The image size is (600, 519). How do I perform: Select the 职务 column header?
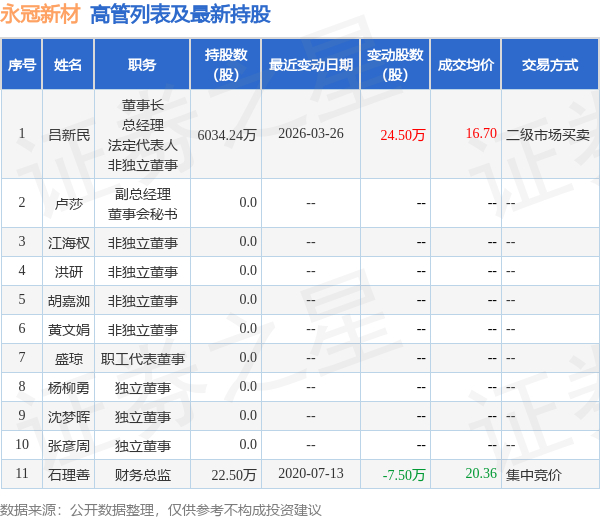pyautogui.click(x=142, y=64)
